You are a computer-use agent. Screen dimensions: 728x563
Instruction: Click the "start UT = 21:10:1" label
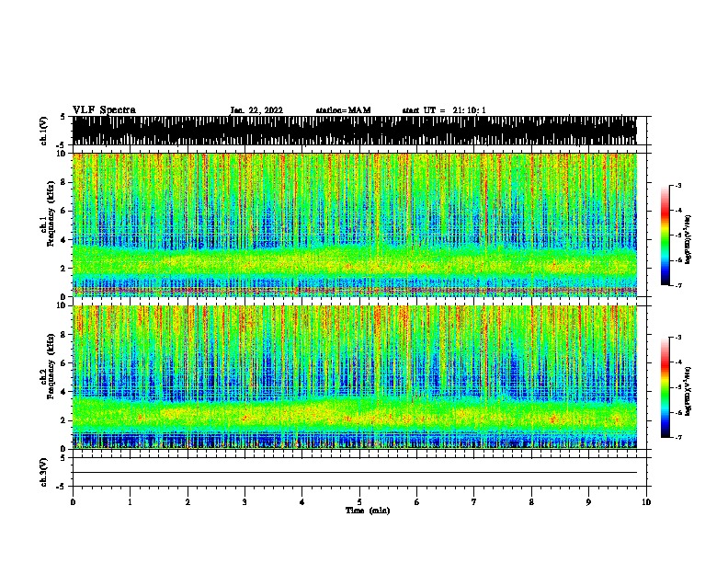point(444,110)
